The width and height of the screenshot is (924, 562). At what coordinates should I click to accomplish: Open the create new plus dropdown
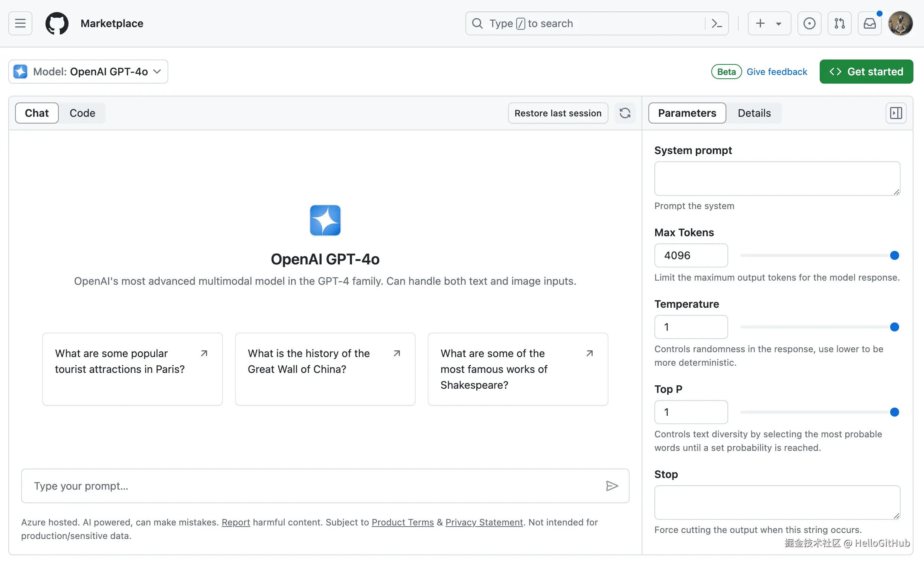(x=769, y=23)
